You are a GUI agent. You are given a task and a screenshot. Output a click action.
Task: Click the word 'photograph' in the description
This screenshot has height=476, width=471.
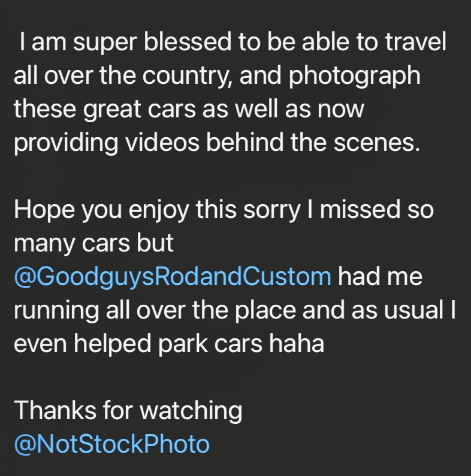pos(355,77)
